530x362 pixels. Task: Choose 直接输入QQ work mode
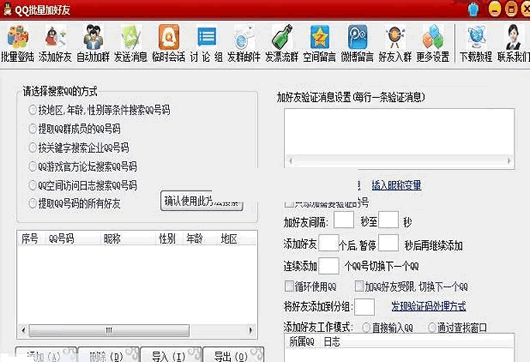(x=366, y=328)
